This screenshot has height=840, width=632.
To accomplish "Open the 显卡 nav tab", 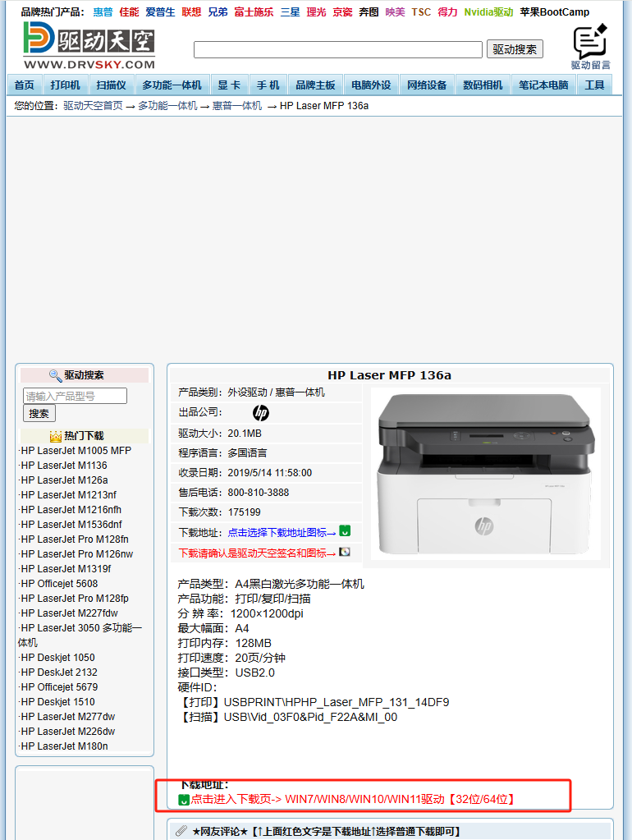I will click(229, 85).
